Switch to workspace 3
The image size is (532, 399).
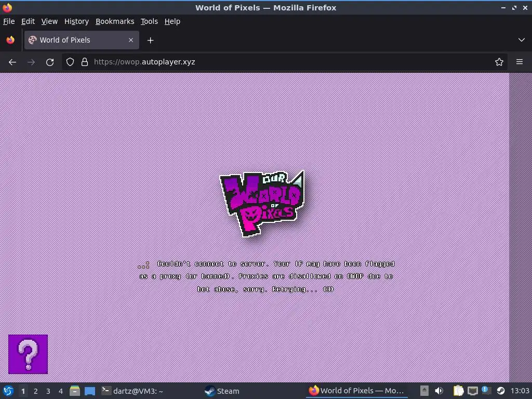click(x=48, y=391)
